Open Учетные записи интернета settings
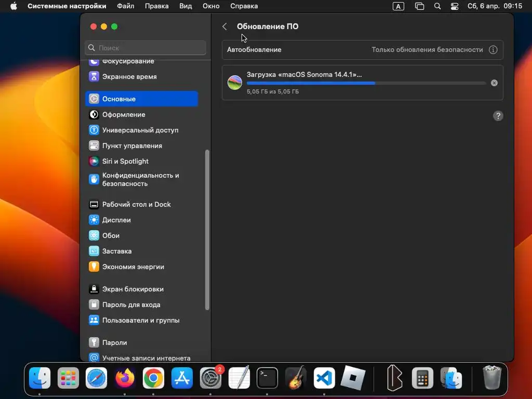The width and height of the screenshot is (532, 399). tap(141, 357)
